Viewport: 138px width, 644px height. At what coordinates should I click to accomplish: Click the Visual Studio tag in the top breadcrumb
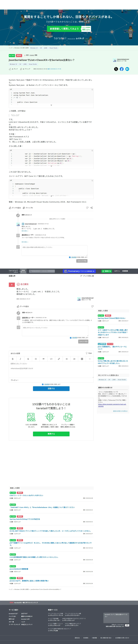coord(53,48)
